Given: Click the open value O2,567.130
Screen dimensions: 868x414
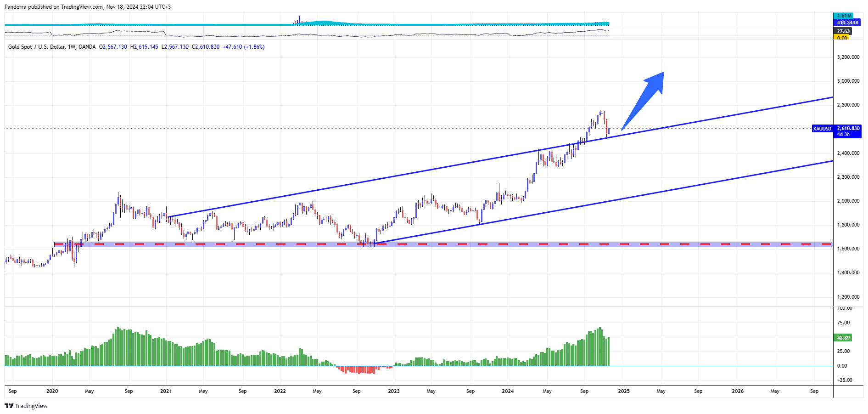Looking at the screenshot, I should [113, 47].
